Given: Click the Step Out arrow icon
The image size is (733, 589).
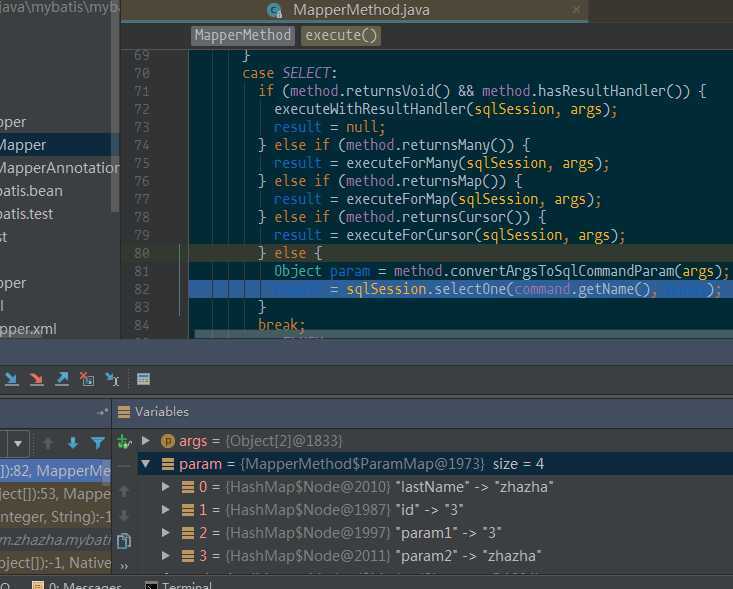Looking at the screenshot, I should tap(62, 379).
